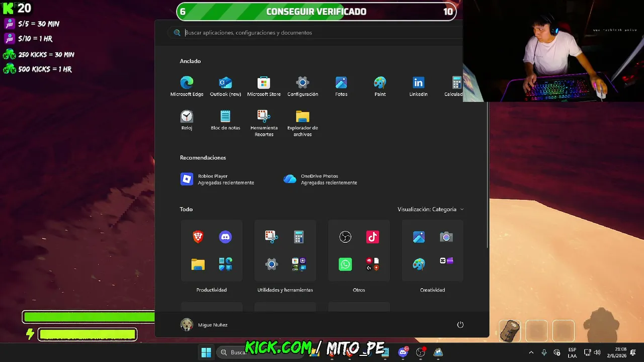Click the Todo section heading
The height and width of the screenshot is (362, 644).
coord(186,209)
